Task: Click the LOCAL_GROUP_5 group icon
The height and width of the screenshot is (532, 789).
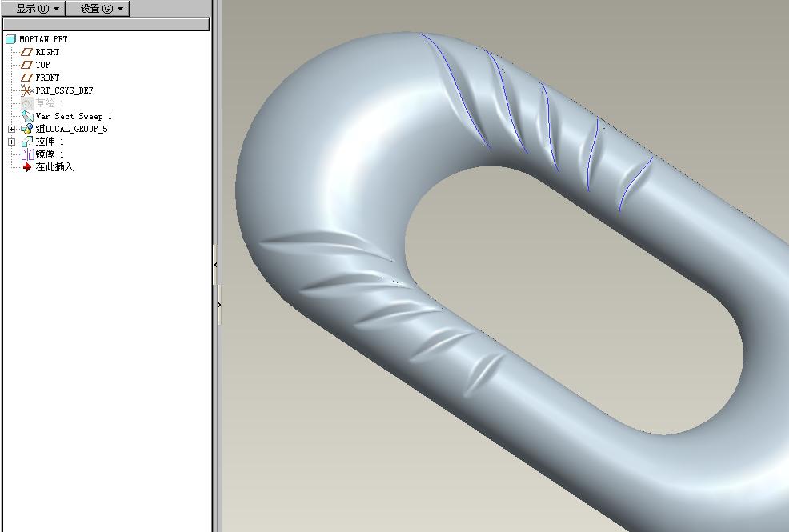Action: 26,130
